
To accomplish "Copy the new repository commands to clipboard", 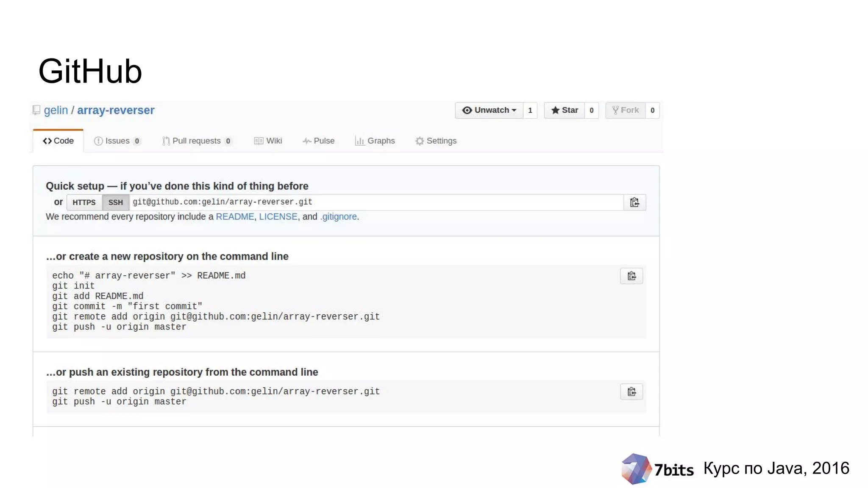I will 632,276.
